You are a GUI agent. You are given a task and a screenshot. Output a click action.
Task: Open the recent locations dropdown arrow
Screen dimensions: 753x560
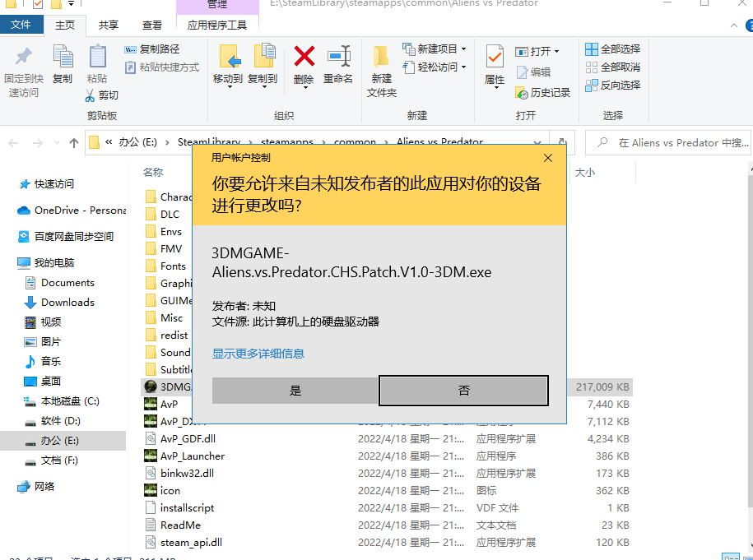pos(57,142)
